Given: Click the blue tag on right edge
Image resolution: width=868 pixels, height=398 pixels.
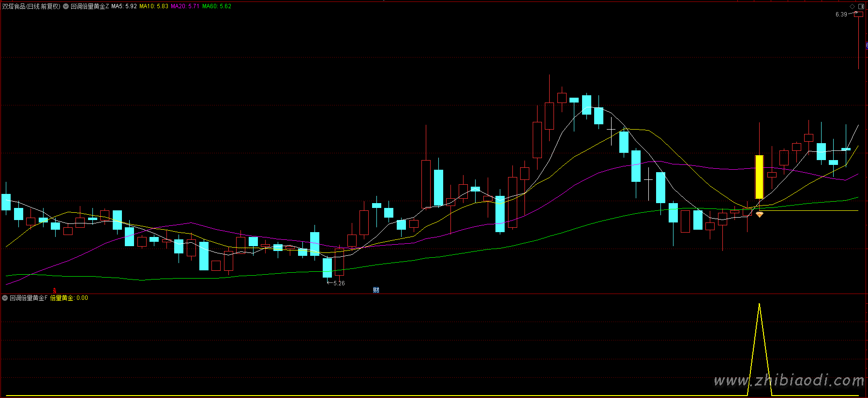Looking at the screenshot, I should tap(866, 45).
